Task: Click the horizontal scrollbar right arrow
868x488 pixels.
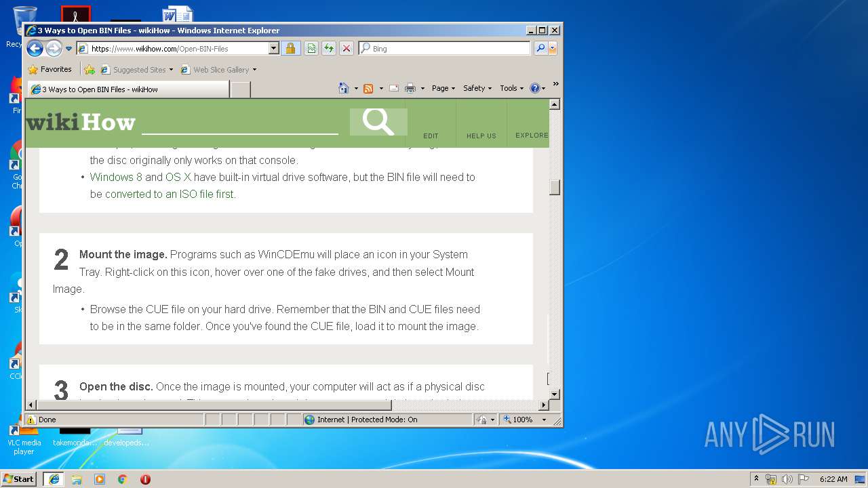Action: click(543, 405)
